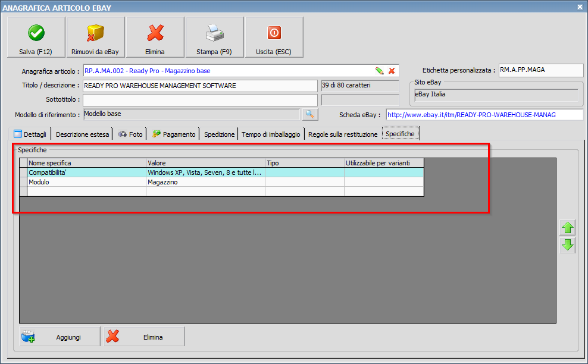The image size is (588, 364).
Task: Click the green down arrow to move specification down
Action: (567, 245)
